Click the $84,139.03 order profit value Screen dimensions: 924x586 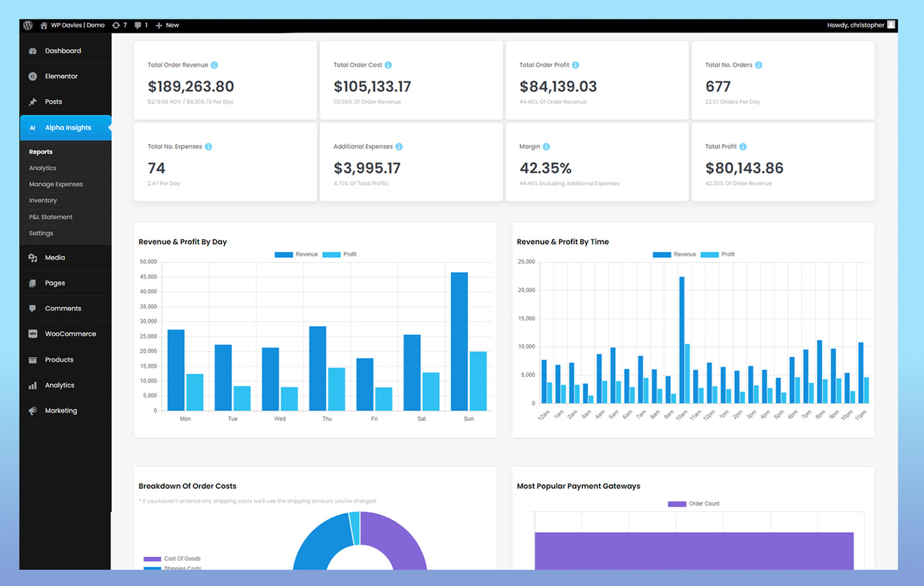[x=558, y=86]
